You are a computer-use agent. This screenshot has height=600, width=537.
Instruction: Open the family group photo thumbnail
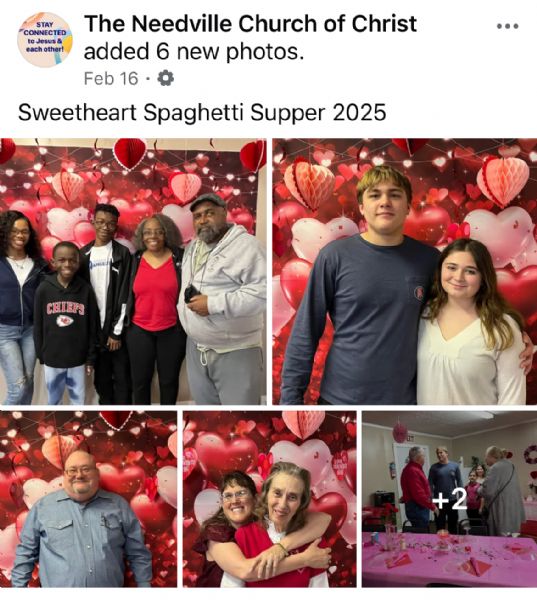pyautogui.click(x=133, y=271)
